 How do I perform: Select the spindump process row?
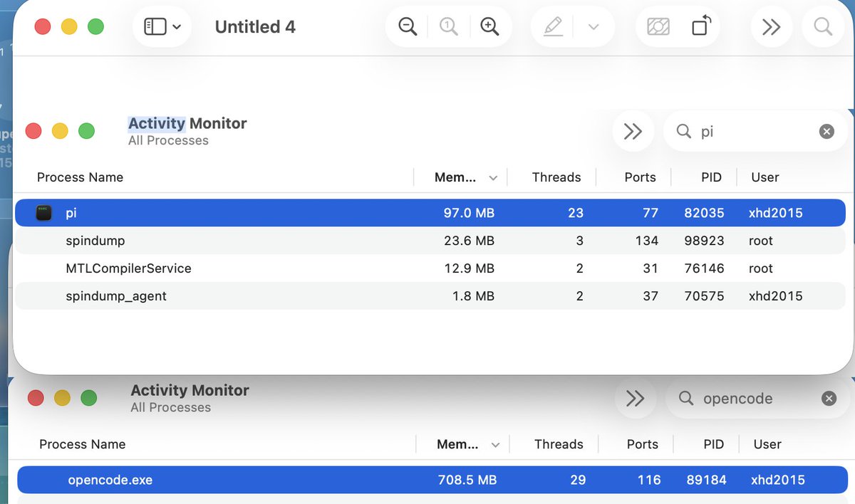click(x=430, y=241)
